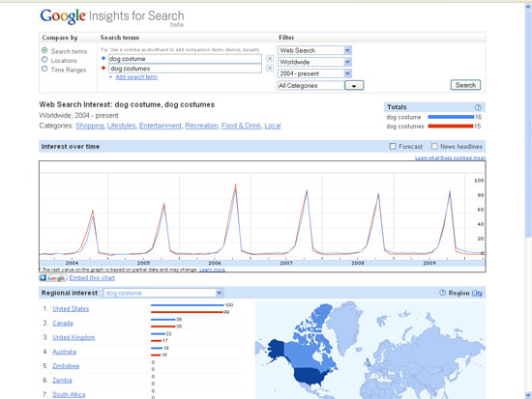Click the 2006 peak on the interest graph

tap(235, 185)
